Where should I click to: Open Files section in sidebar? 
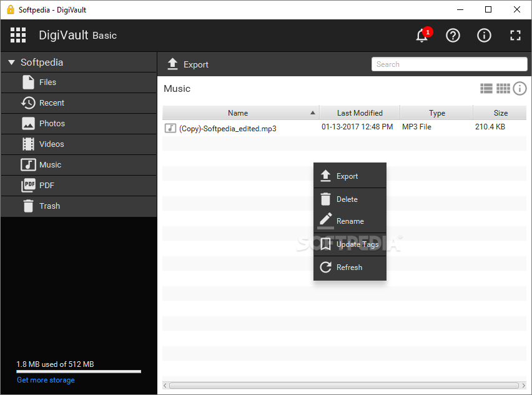click(x=79, y=82)
